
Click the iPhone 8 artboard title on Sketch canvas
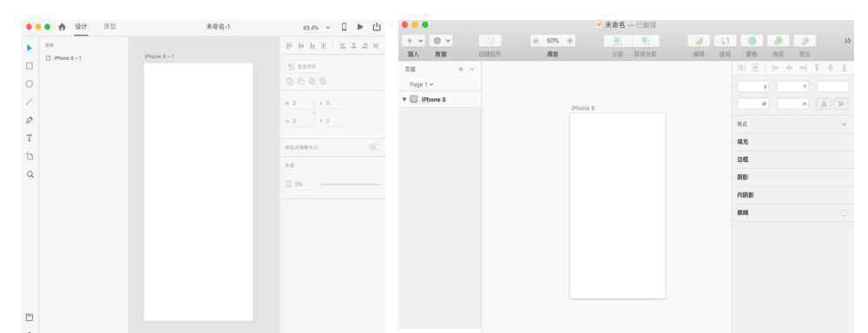click(582, 108)
